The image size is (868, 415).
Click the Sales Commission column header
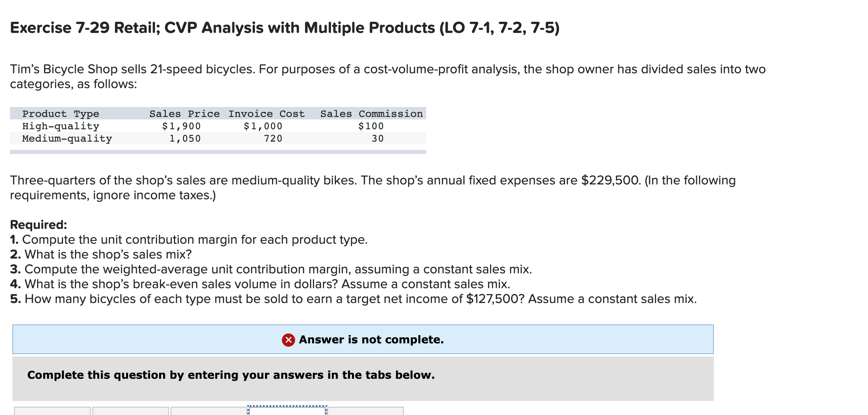371,114
